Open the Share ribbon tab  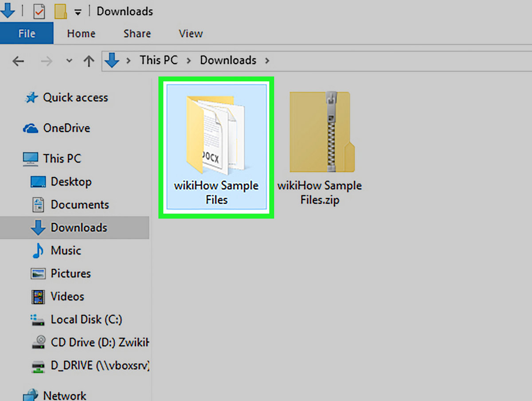(137, 34)
